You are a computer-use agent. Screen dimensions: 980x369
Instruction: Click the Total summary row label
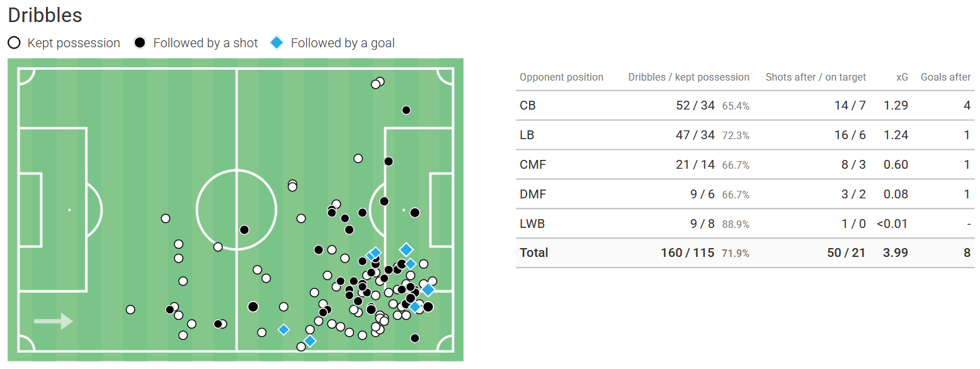[x=534, y=253]
